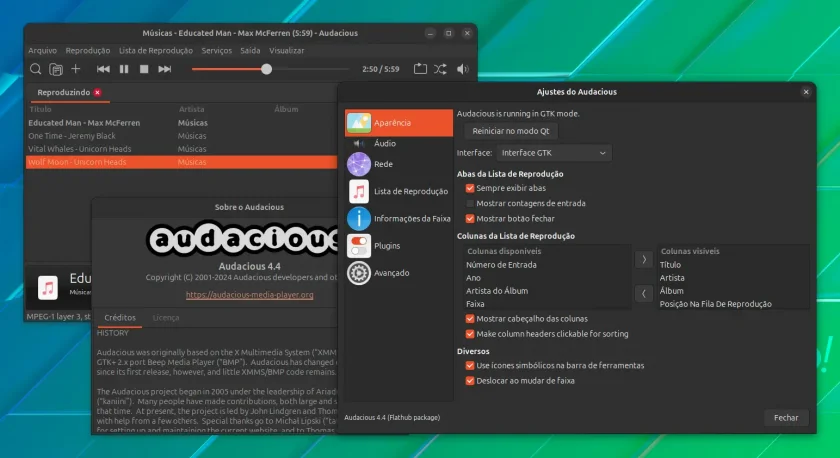Expand the Interface GTK dropdown
This screenshot has width=840, height=458.
tap(554, 153)
